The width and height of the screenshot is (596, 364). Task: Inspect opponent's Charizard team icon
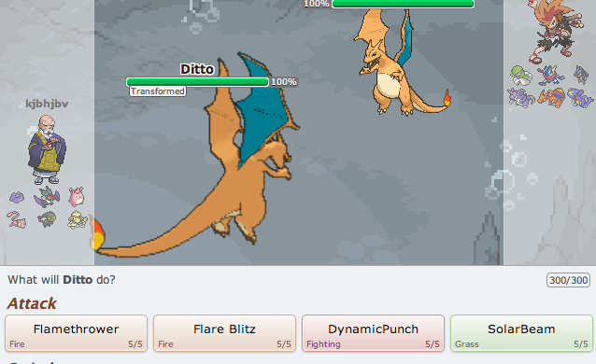coord(551,98)
